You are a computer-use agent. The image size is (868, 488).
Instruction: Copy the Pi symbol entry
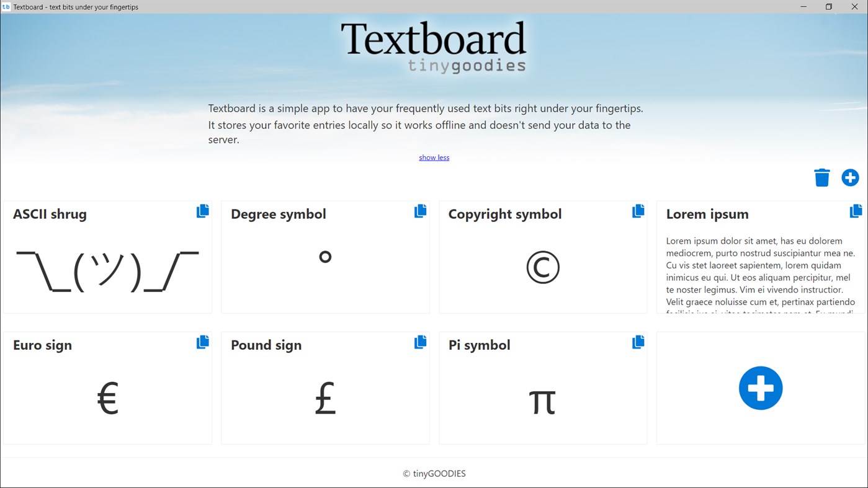(x=638, y=342)
